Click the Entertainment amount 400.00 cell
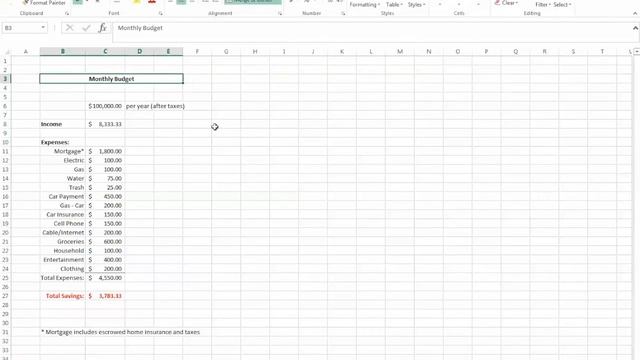The width and height of the screenshot is (640, 360). 105,260
